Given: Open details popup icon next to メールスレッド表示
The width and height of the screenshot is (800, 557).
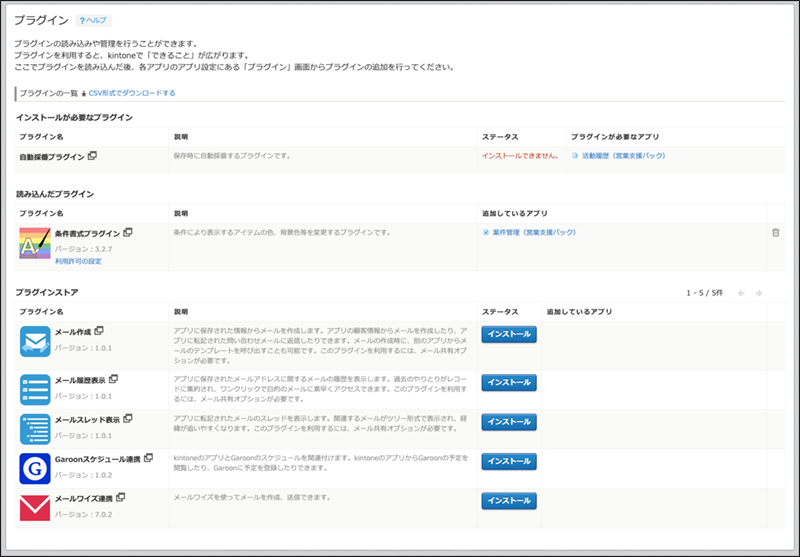Looking at the screenshot, I should (x=128, y=419).
